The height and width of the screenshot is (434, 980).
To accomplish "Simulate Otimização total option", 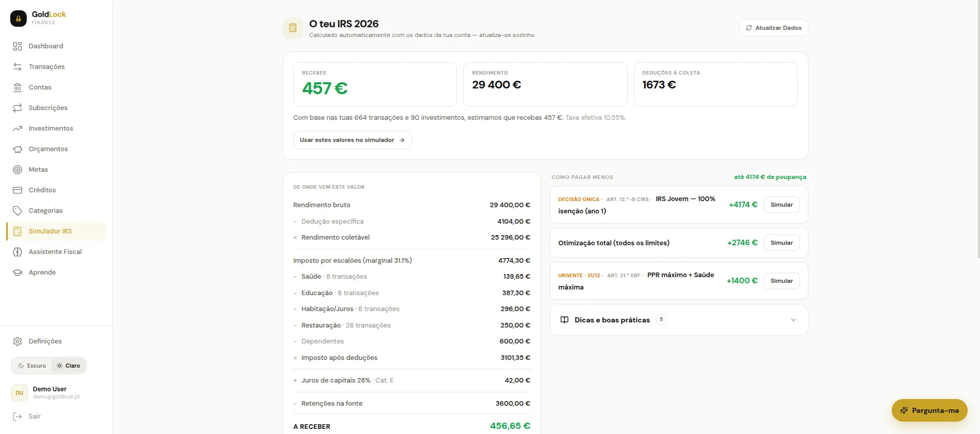I will tap(782, 243).
